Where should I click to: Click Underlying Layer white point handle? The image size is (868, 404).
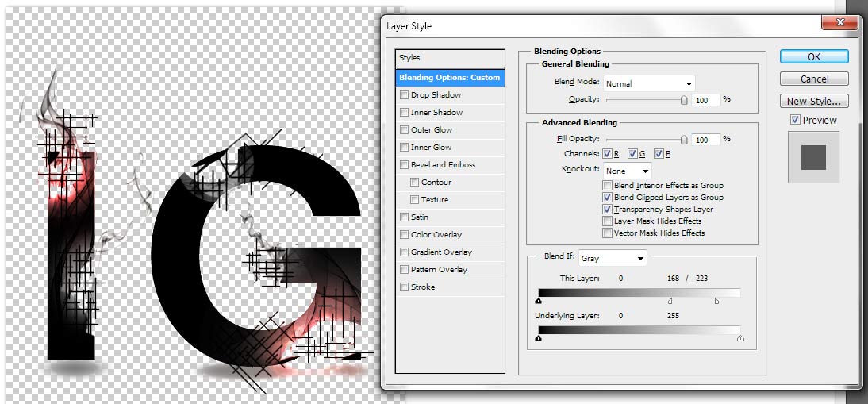coord(740,338)
